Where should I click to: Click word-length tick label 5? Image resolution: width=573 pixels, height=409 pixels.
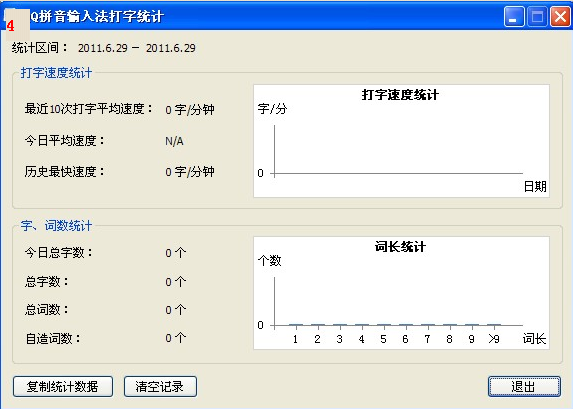pyautogui.click(x=383, y=339)
